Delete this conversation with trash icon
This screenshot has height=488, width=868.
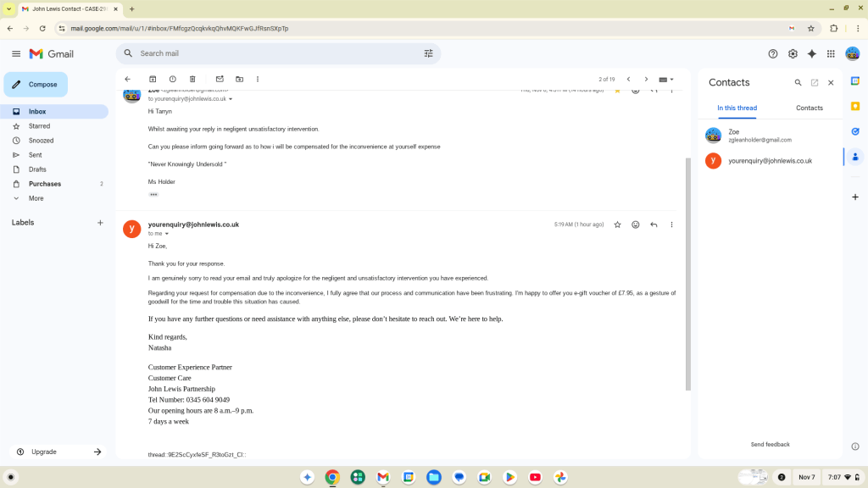click(x=192, y=79)
